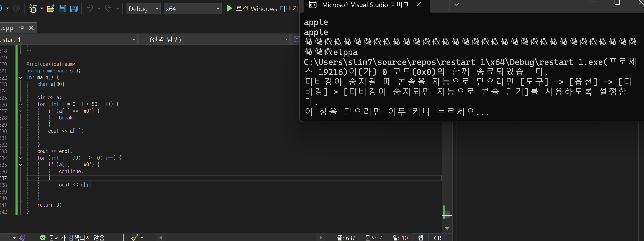This screenshot has height=241, width=644.
Task: Open the Redo history dropdown arrow
Action: (118, 9)
